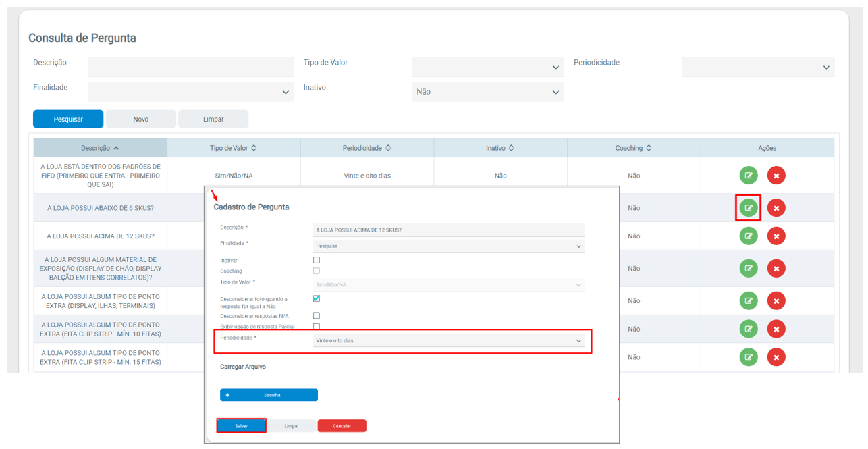This screenshot has height=449, width=868.
Task: Click edit icon for 'ABAIXO DE 6 SKUS' row
Action: pos(748,208)
